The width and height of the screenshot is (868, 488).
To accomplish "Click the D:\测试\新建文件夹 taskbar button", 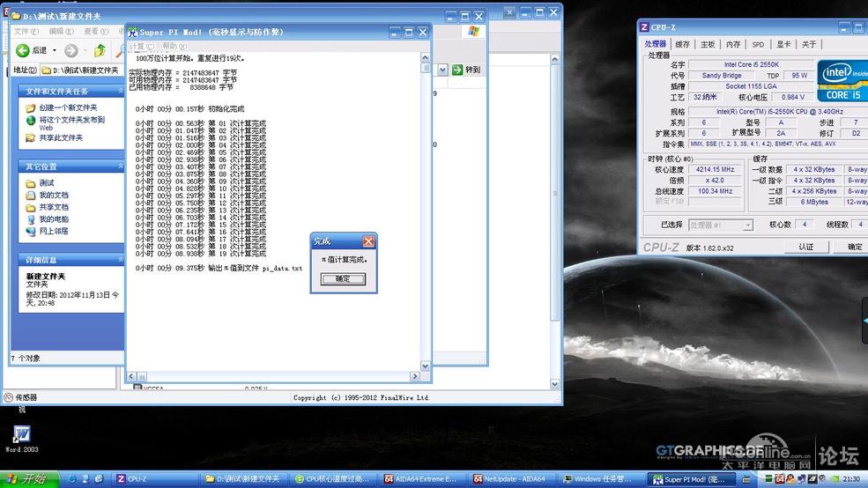I will (245, 479).
